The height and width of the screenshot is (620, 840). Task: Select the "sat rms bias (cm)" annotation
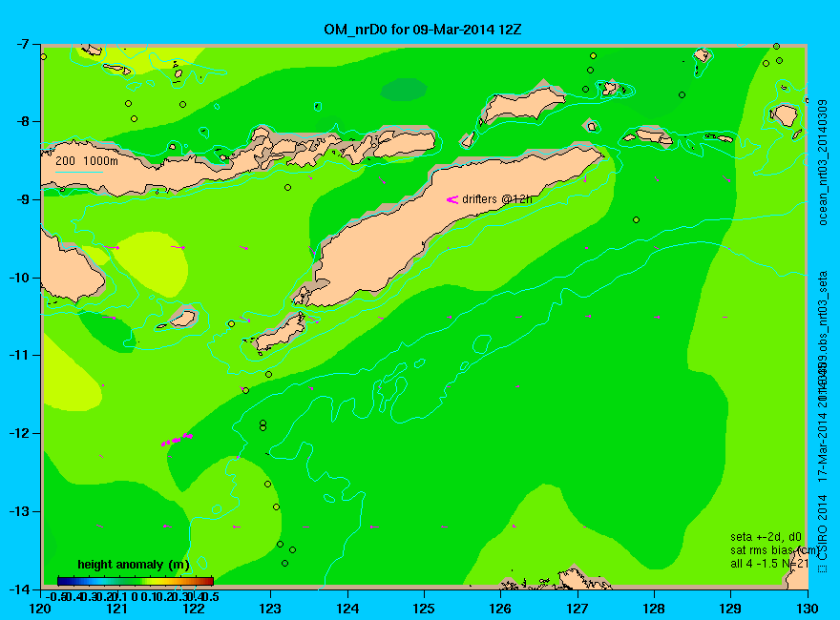774,550
